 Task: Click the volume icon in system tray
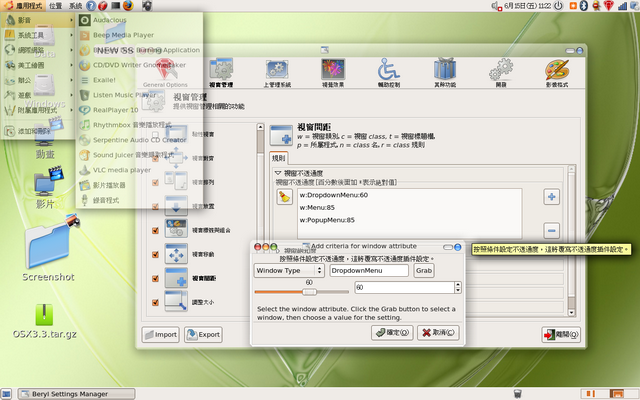coord(496,6)
